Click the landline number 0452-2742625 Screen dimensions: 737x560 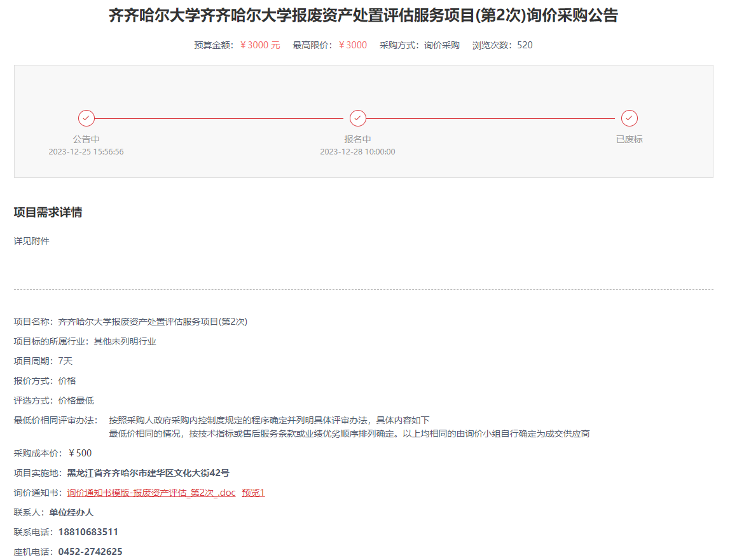pyautogui.click(x=90, y=552)
